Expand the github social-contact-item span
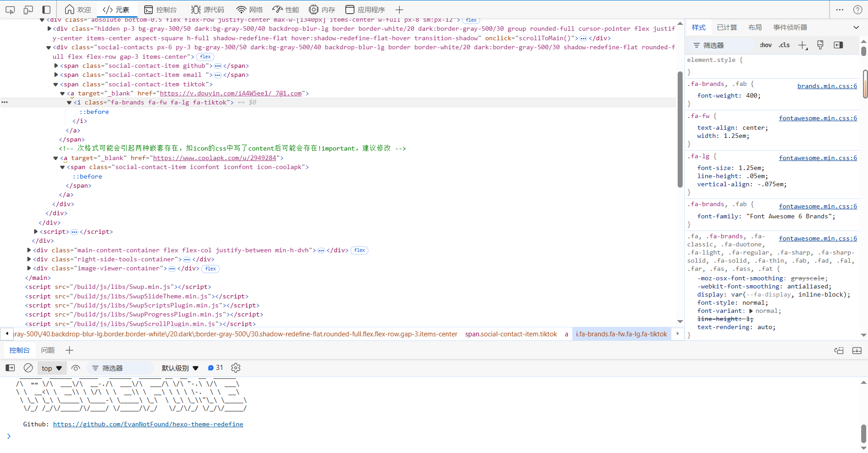Image resolution: width=868 pixels, height=453 pixels. pos(56,66)
